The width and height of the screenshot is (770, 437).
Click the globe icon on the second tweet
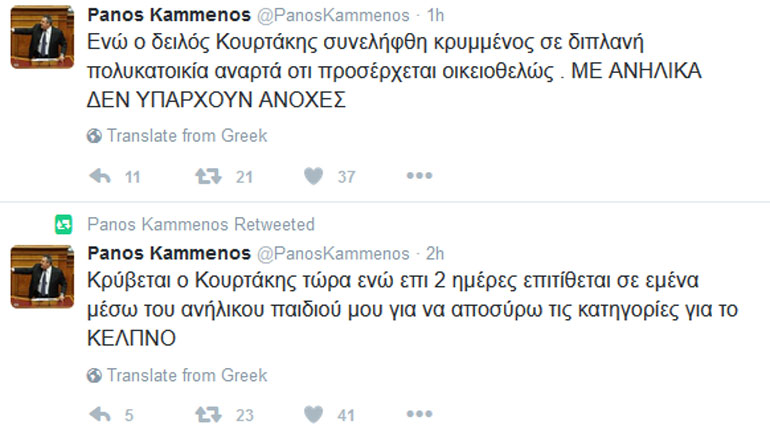95,376
